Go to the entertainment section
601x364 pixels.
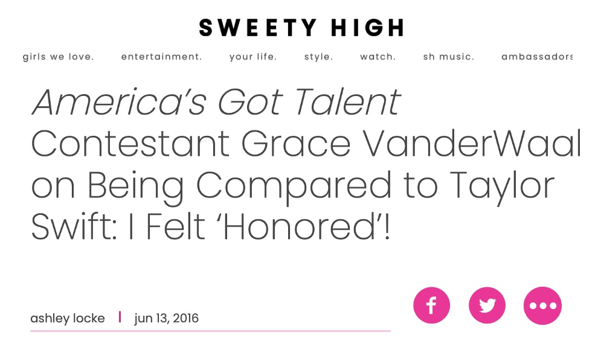pyautogui.click(x=161, y=57)
